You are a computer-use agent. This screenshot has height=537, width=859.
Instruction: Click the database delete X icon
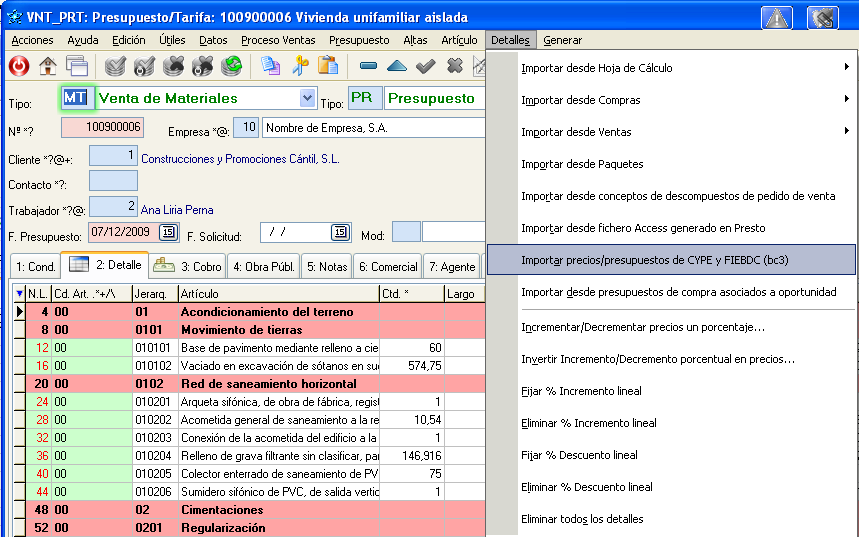coord(173,66)
